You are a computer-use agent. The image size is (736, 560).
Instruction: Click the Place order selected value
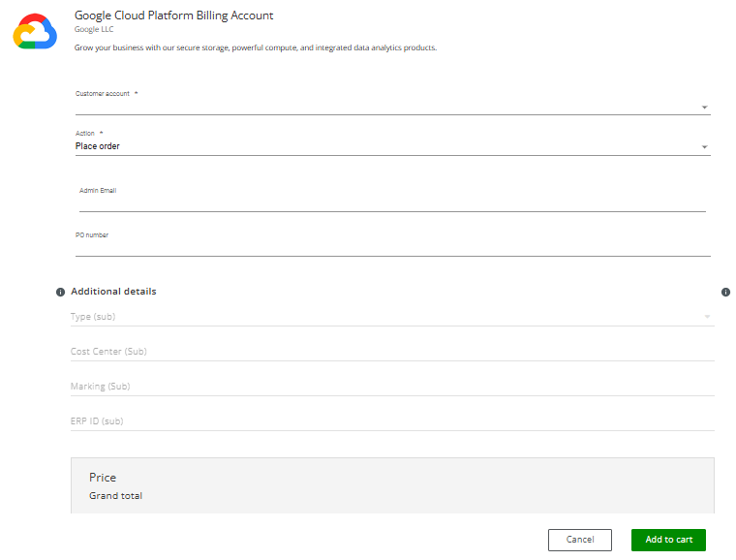(98, 146)
